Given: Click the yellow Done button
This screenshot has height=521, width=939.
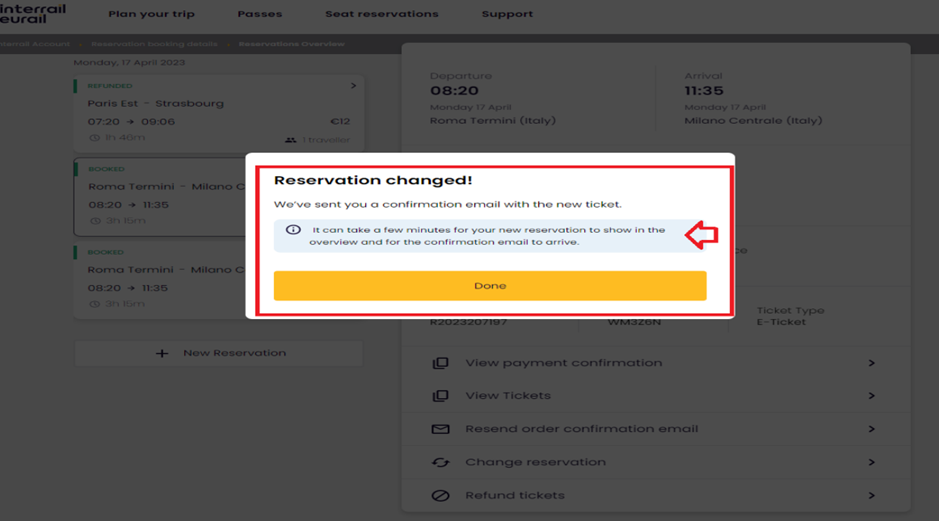Looking at the screenshot, I should click(x=490, y=286).
